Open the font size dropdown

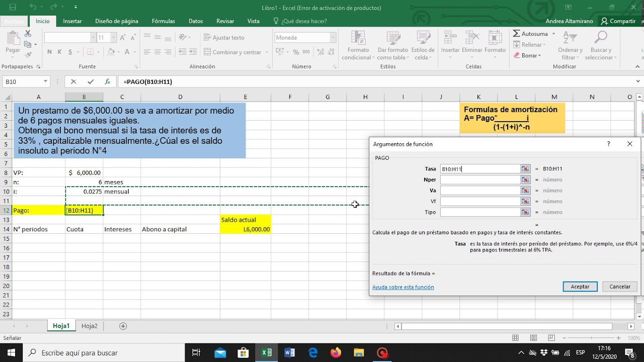[x=114, y=38]
